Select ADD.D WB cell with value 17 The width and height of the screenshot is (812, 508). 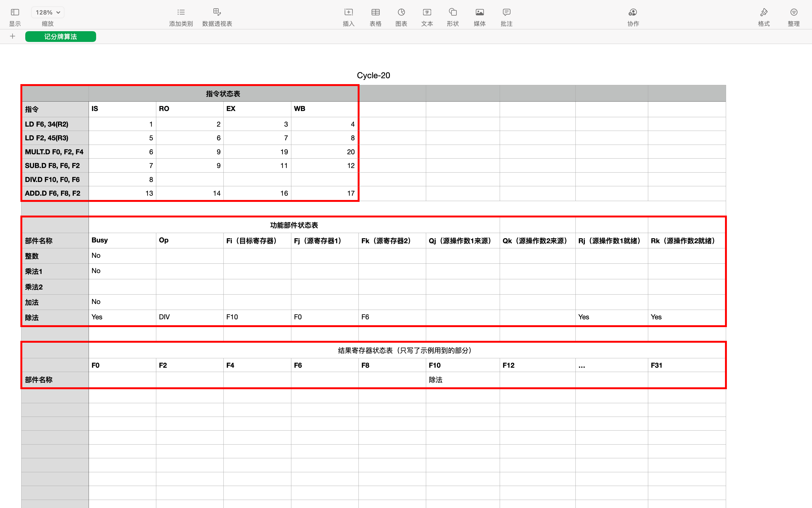tap(325, 193)
